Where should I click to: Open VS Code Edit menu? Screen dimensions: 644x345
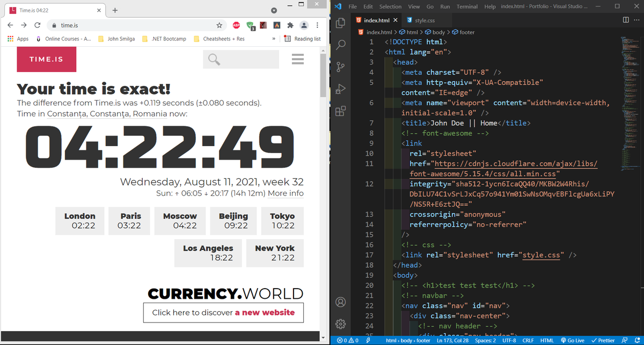(368, 6)
